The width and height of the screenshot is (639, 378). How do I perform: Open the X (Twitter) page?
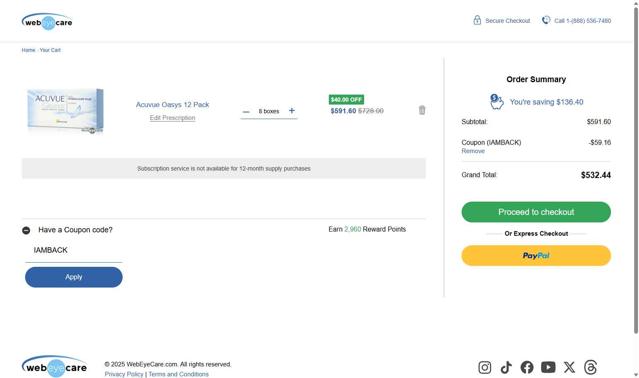569,367
